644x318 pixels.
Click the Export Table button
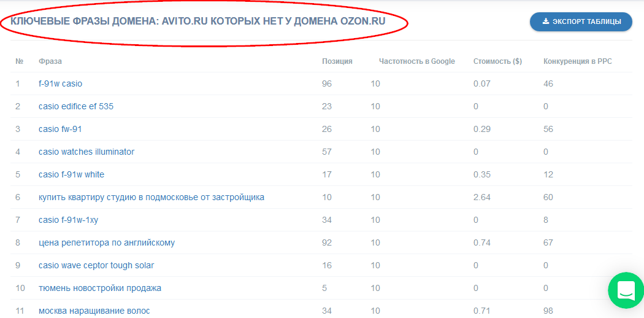pyautogui.click(x=580, y=21)
